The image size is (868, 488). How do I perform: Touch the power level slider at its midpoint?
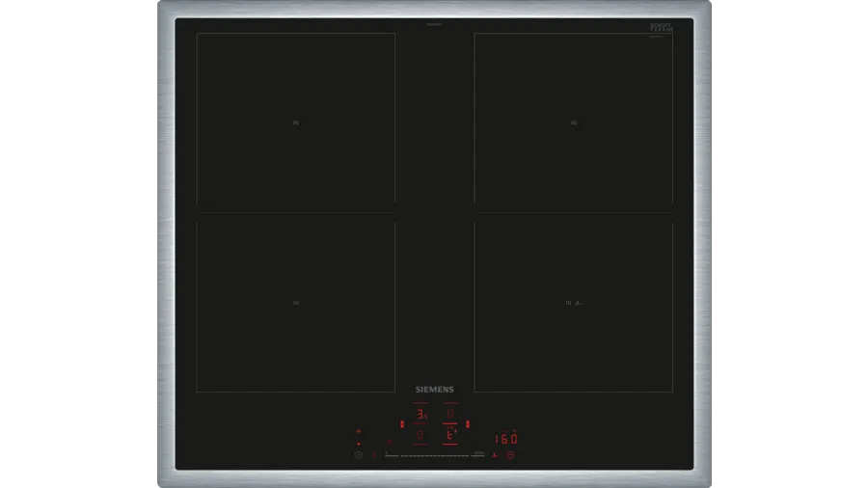point(432,454)
